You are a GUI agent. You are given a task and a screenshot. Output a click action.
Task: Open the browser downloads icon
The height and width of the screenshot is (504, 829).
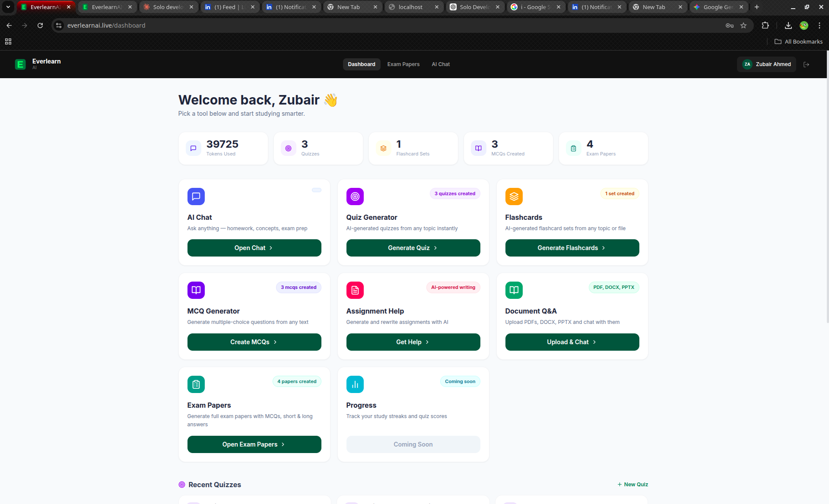tap(788, 25)
